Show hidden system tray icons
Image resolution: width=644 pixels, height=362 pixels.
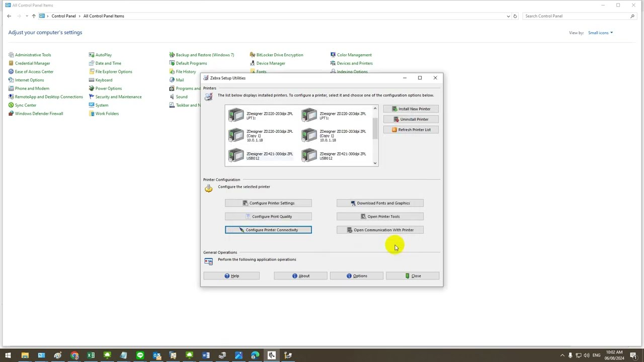pyautogui.click(x=562, y=355)
